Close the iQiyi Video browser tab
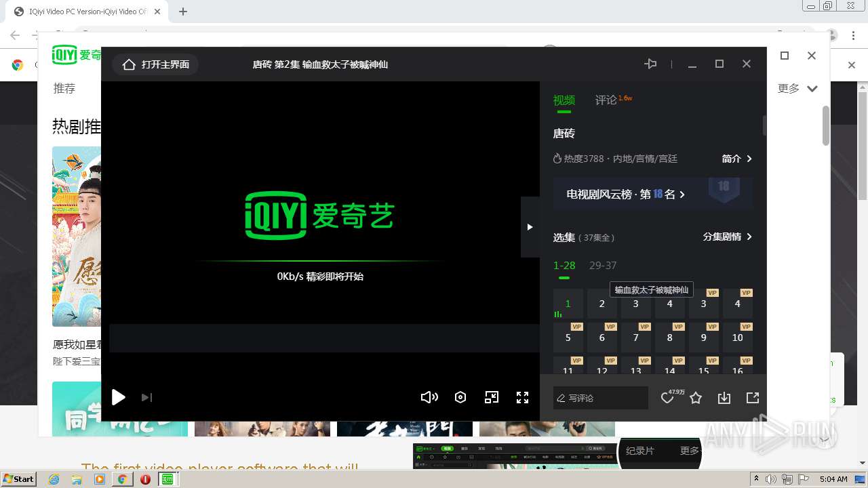Viewport: 868px width, 488px height. [157, 12]
